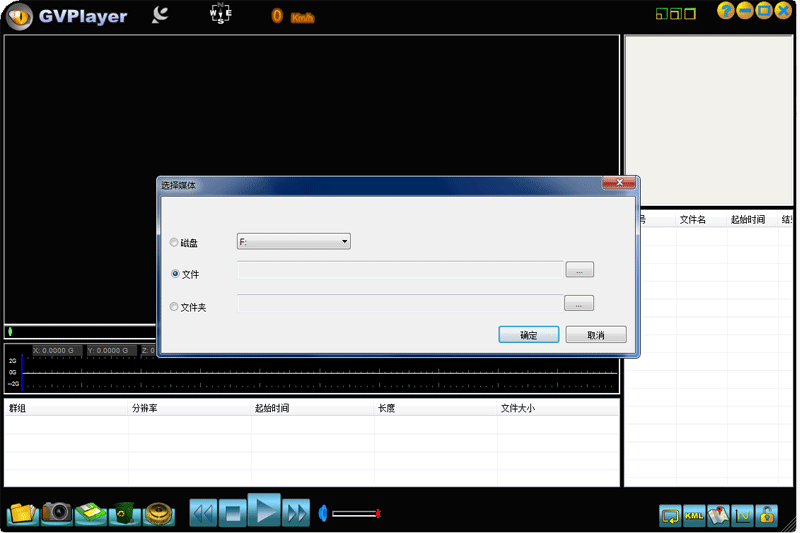This screenshot has width=800, height=533.
Task: Click the 长度 column header
Action: point(435,408)
